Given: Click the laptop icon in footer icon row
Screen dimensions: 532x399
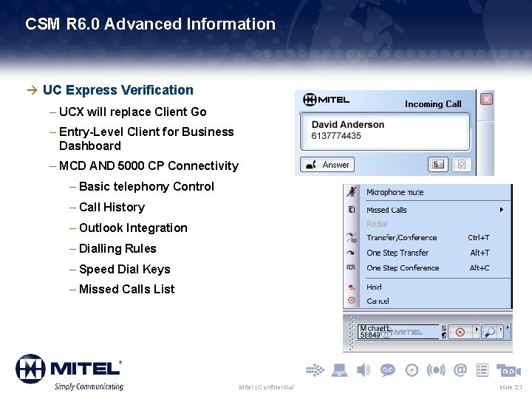Looking at the screenshot, I should click(339, 370).
